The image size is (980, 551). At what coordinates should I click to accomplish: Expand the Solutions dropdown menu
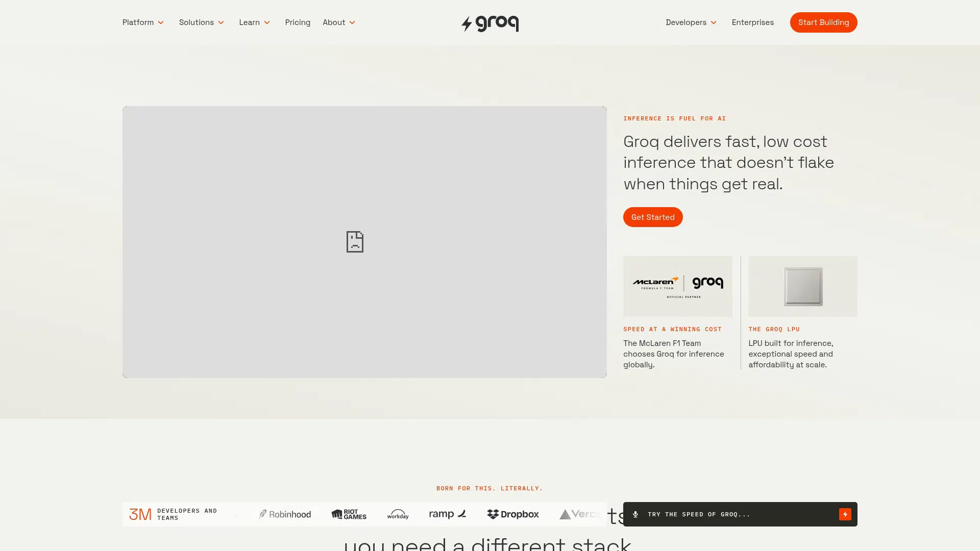tap(202, 22)
